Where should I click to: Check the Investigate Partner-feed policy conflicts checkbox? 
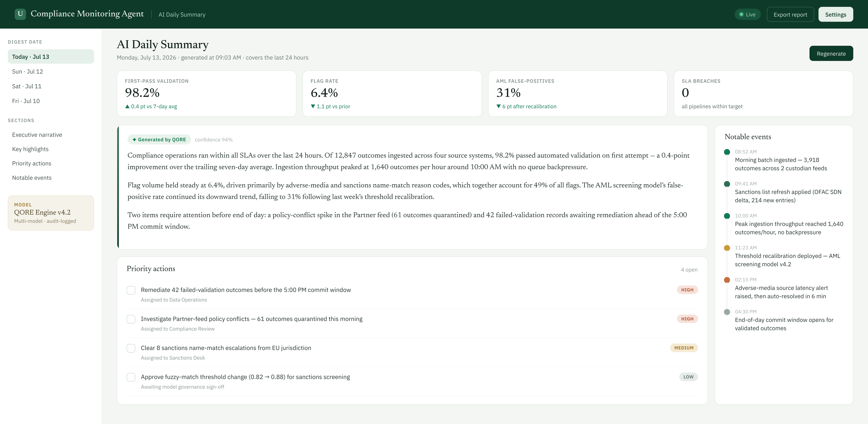pyautogui.click(x=131, y=319)
